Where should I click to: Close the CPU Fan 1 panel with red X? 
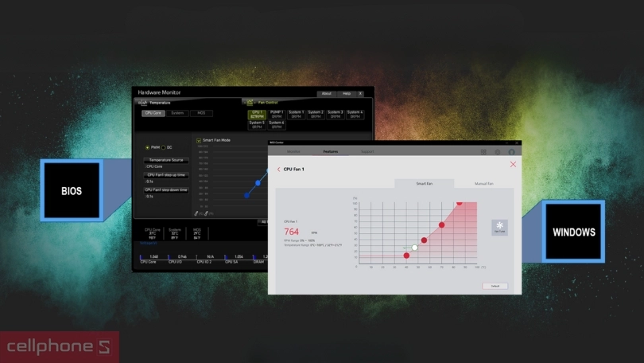[x=513, y=165]
